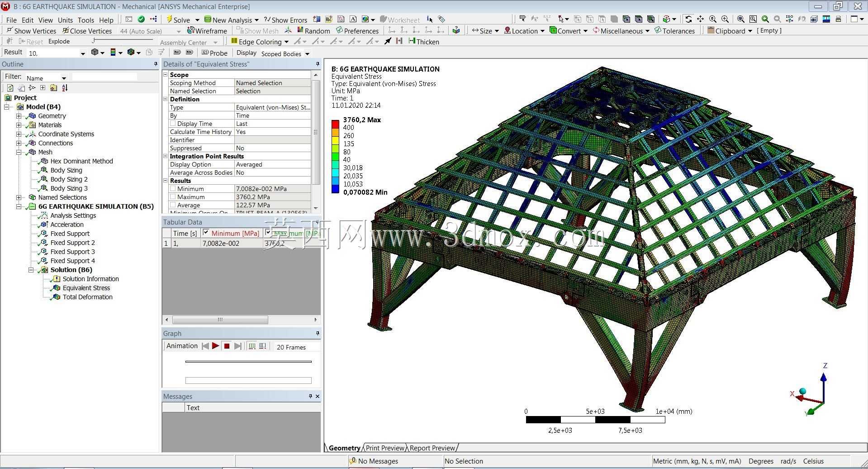Check the Maximum result checkbox in Details
Image resolution: width=868 pixels, height=469 pixels.
click(x=173, y=197)
